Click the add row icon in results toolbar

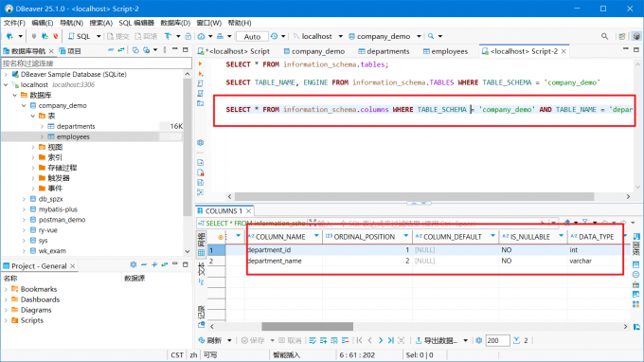tap(324, 340)
